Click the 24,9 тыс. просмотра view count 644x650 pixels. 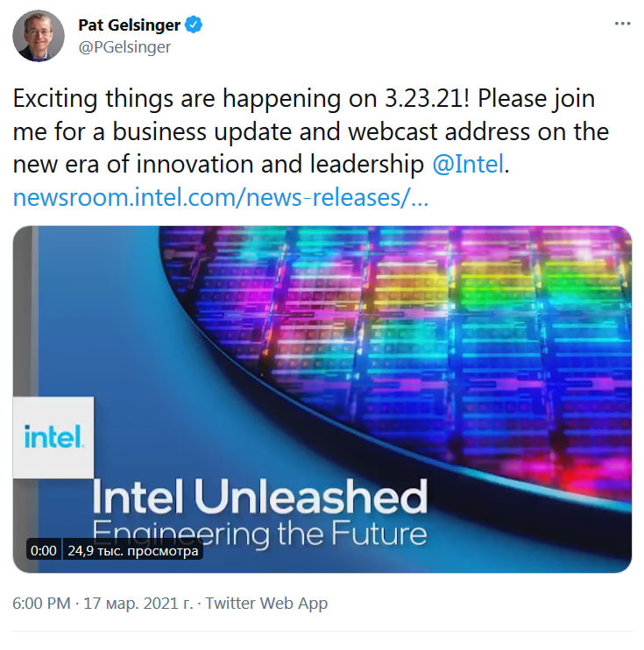point(134,551)
